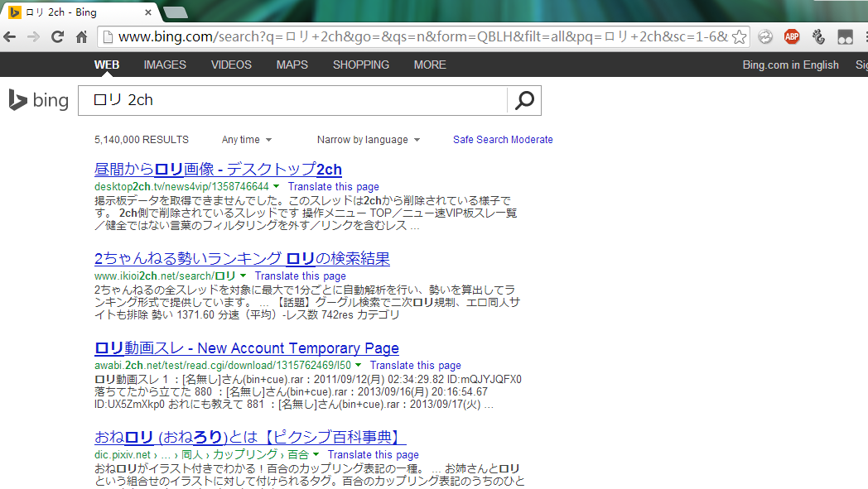Click the browser forward arrow
The image size is (868, 489).
[33, 37]
